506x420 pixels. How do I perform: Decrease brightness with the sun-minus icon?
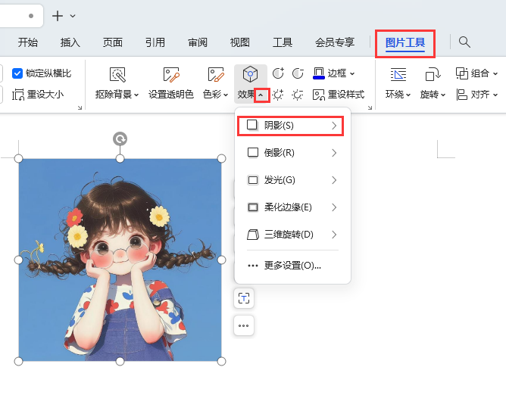pos(298,95)
